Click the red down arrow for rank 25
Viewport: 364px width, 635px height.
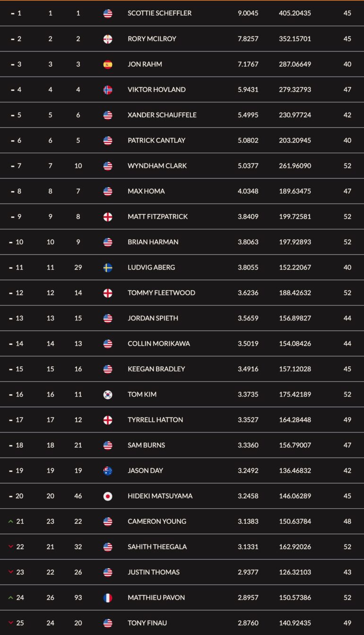(x=11, y=623)
